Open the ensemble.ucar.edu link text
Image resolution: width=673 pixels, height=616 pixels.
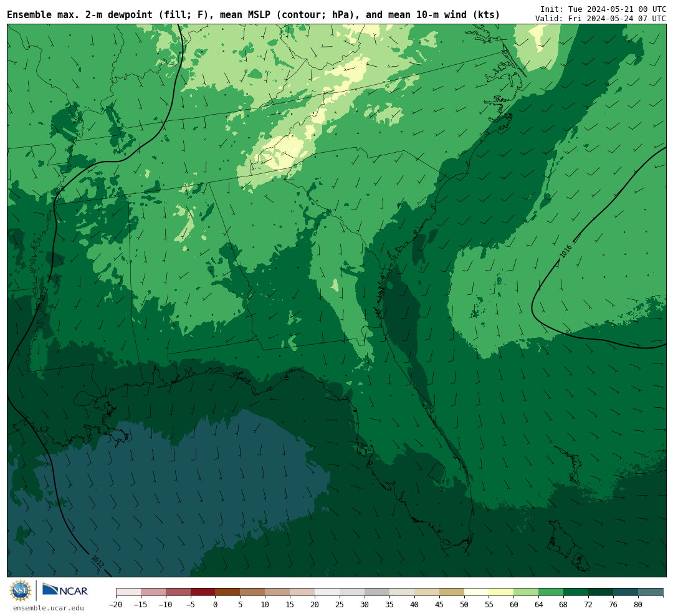[49, 608]
